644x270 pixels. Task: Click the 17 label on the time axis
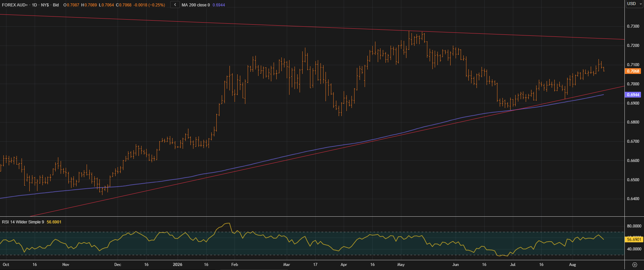point(315,265)
